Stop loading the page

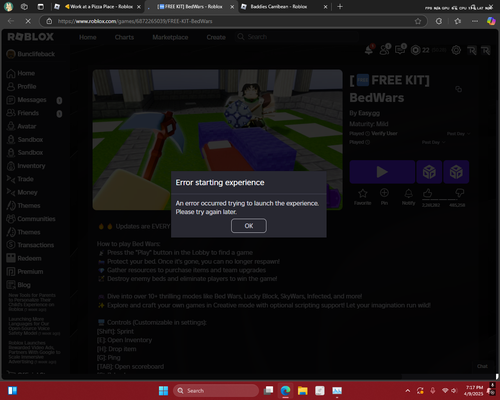[28, 21]
